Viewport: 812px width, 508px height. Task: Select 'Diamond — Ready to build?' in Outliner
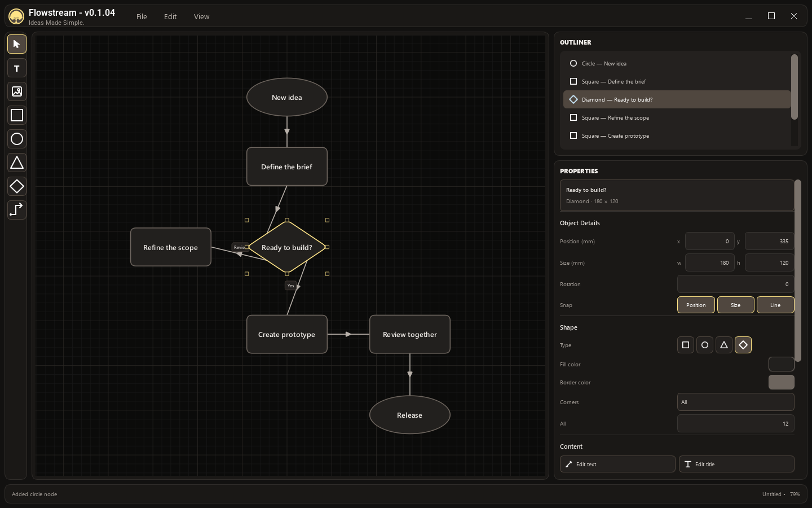[x=677, y=99]
